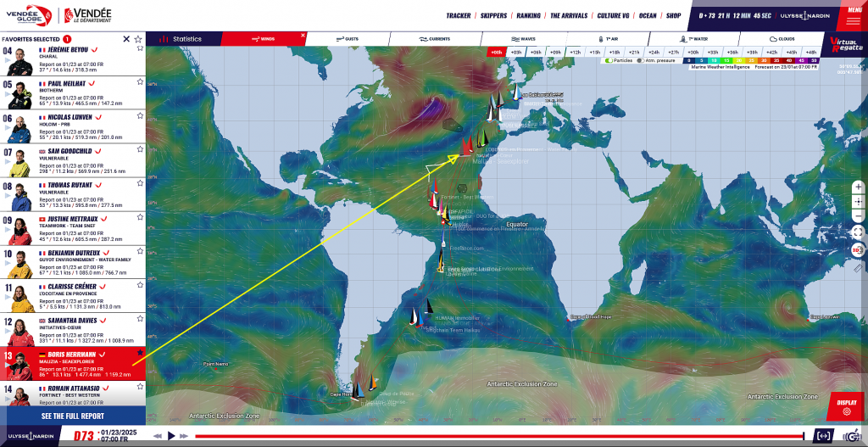868x447 pixels.
Task: Open the hamburger MENU
Action: coord(852,15)
